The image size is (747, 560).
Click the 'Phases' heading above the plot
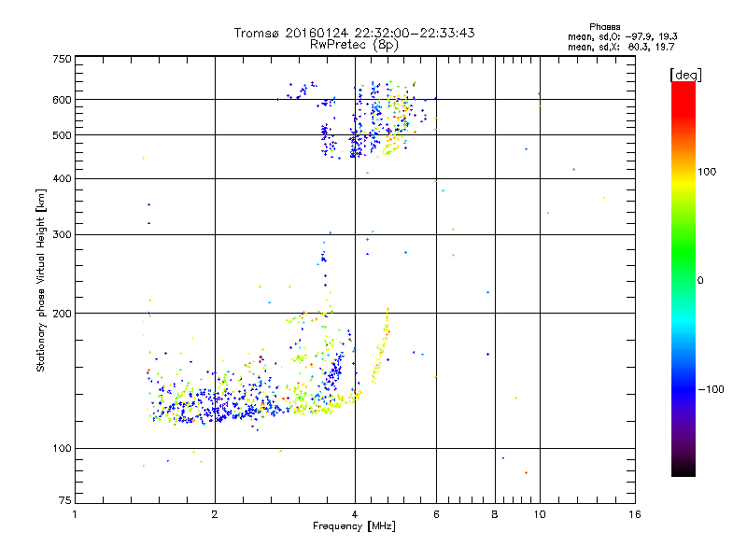604,27
